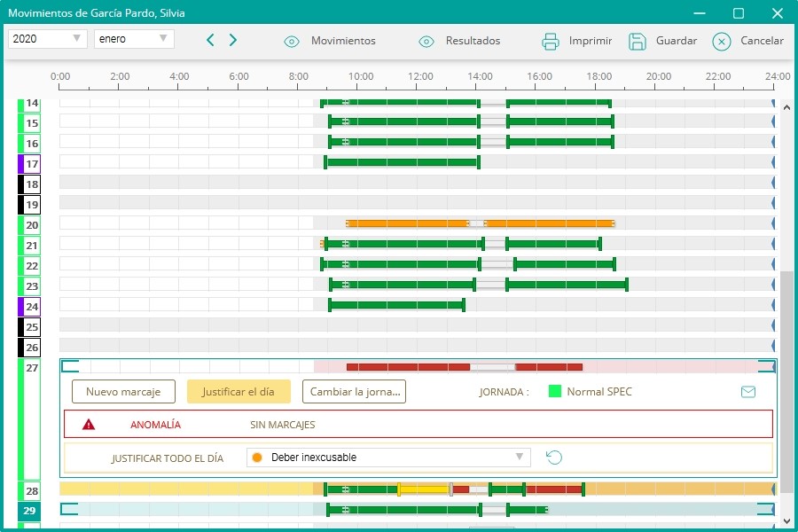Click the envelope mail icon on day 27

pyautogui.click(x=748, y=392)
